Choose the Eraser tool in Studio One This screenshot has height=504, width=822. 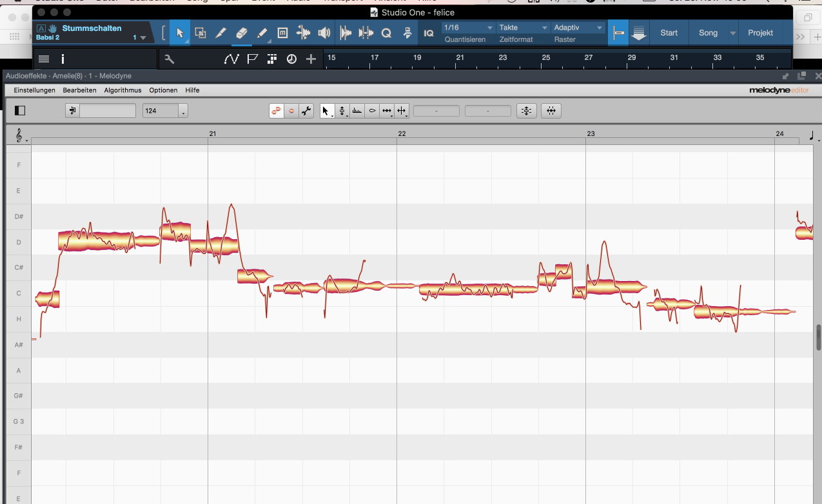[242, 33]
